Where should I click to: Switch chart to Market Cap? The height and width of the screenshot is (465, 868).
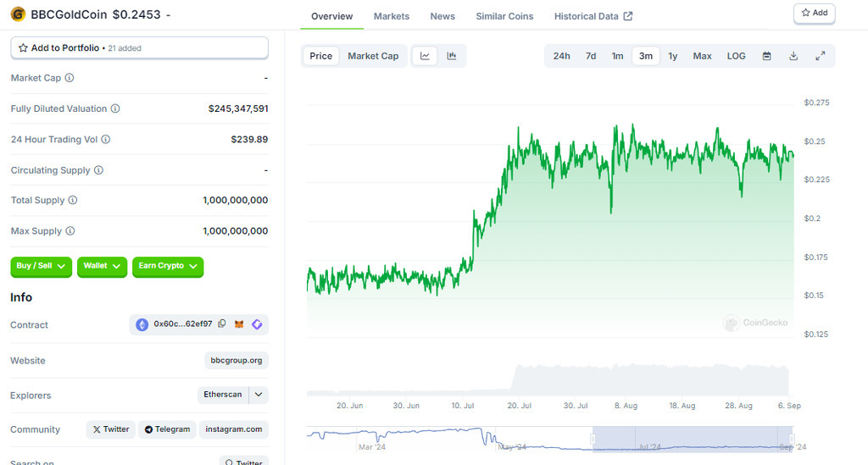pos(373,56)
